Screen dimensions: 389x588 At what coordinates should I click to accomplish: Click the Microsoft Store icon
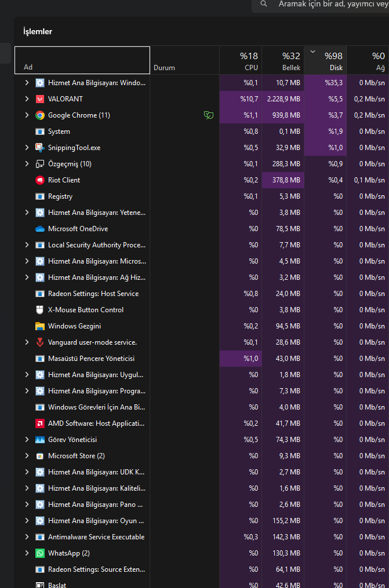coord(40,456)
